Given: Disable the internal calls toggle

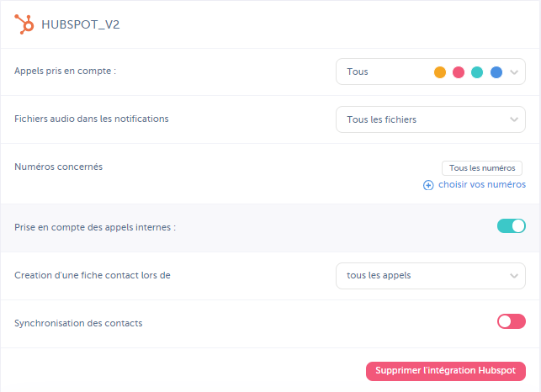Looking at the screenshot, I should tap(511, 226).
